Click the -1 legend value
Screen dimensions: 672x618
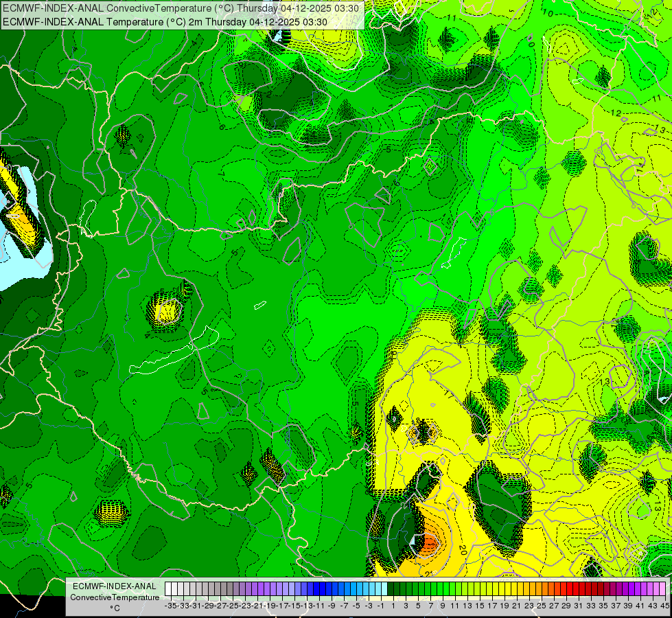[x=381, y=606]
